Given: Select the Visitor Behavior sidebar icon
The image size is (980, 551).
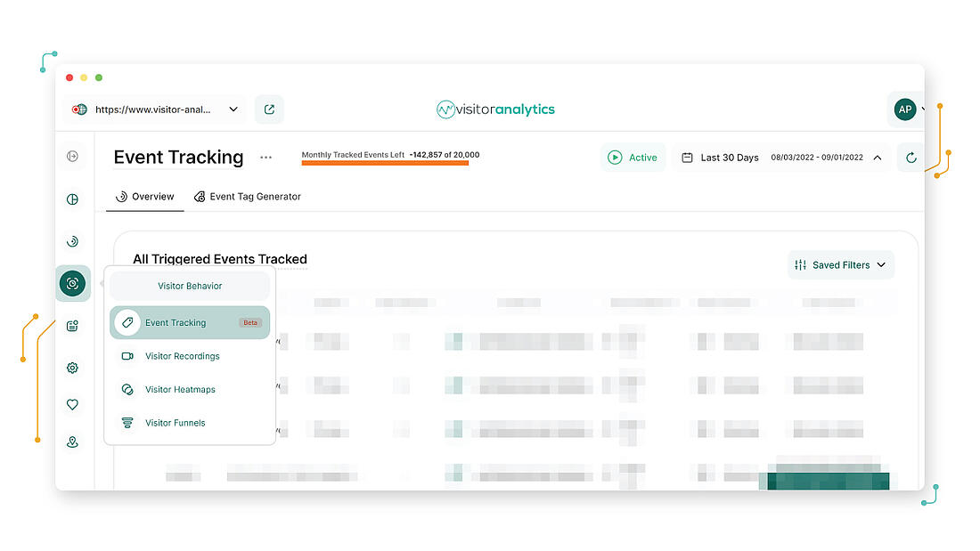Looking at the screenshot, I should tap(72, 284).
